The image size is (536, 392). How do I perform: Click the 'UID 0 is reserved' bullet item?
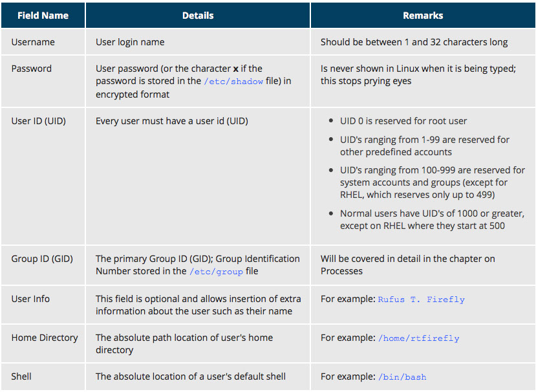(403, 121)
